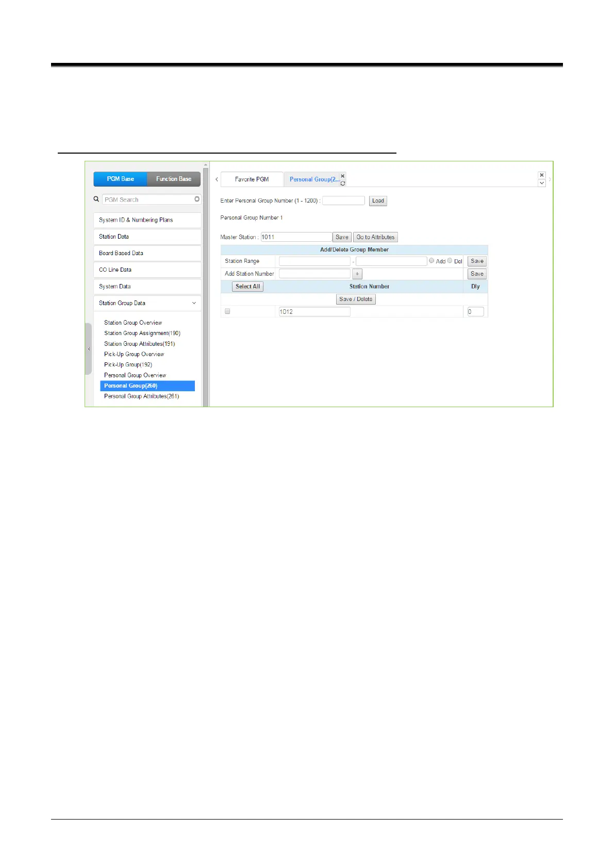Open the System Data menu
Image resolution: width=614 pixels, height=868 pixels.
147,287
